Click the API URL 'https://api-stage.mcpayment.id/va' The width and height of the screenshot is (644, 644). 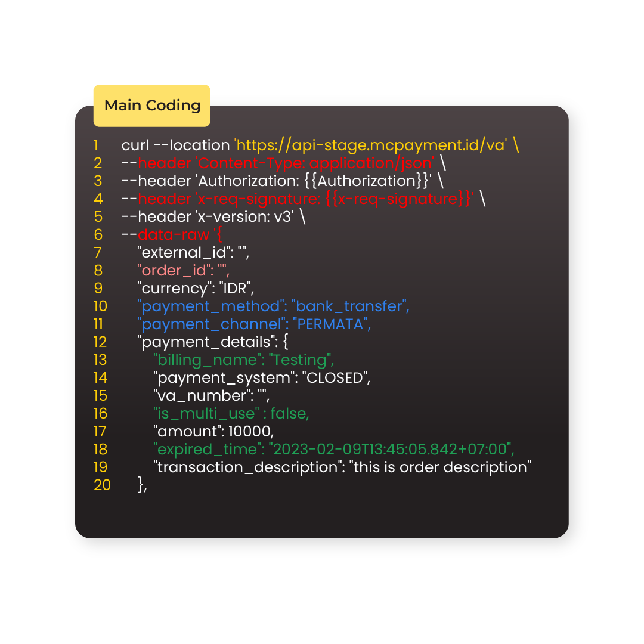(371, 145)
